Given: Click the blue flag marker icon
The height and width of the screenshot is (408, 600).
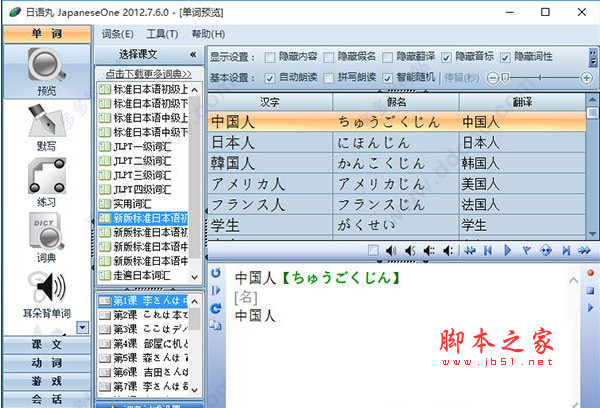Looking at the screenshot, I should pyautogui.click(x=527, y=251).
